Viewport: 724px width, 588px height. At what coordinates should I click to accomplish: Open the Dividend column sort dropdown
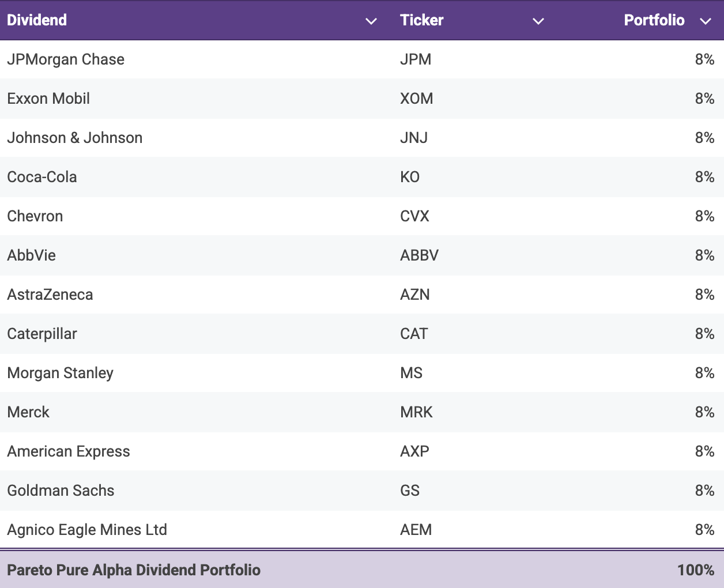[x=371, y=21]
